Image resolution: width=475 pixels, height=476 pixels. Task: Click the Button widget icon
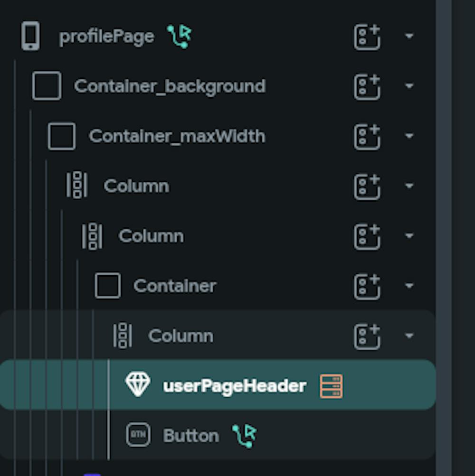[x=138, y=435]
